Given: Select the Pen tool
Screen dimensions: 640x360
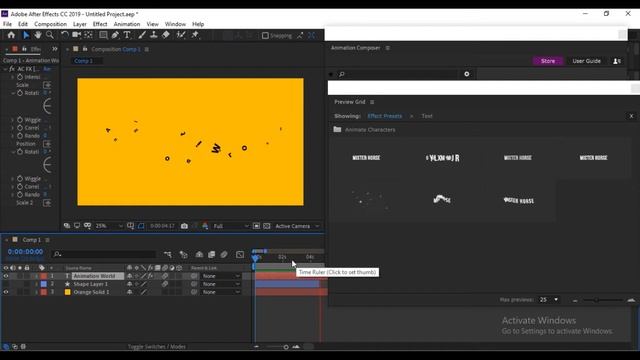Looking at the screenshot, I should tap(115, 35).
